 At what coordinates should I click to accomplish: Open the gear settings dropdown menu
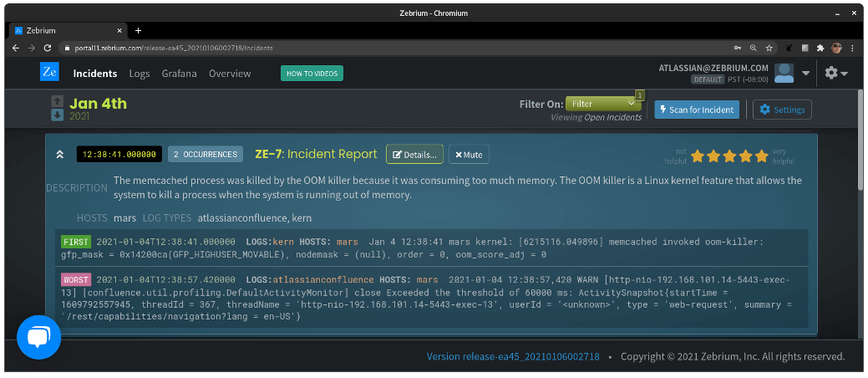(x=836, y=73)
